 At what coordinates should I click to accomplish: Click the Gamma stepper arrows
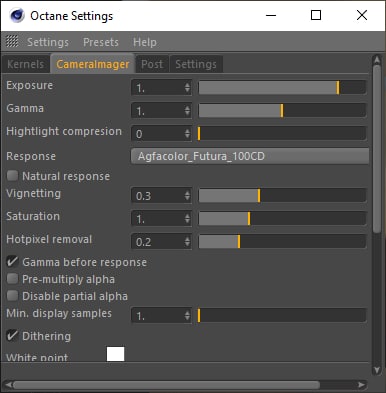click(187, 111)
